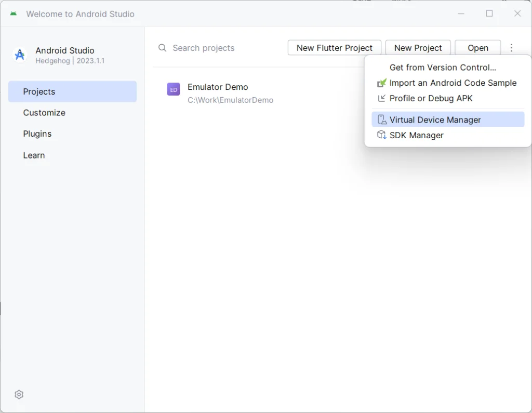
Task: Click the Open button
Action: click(478, 48)
